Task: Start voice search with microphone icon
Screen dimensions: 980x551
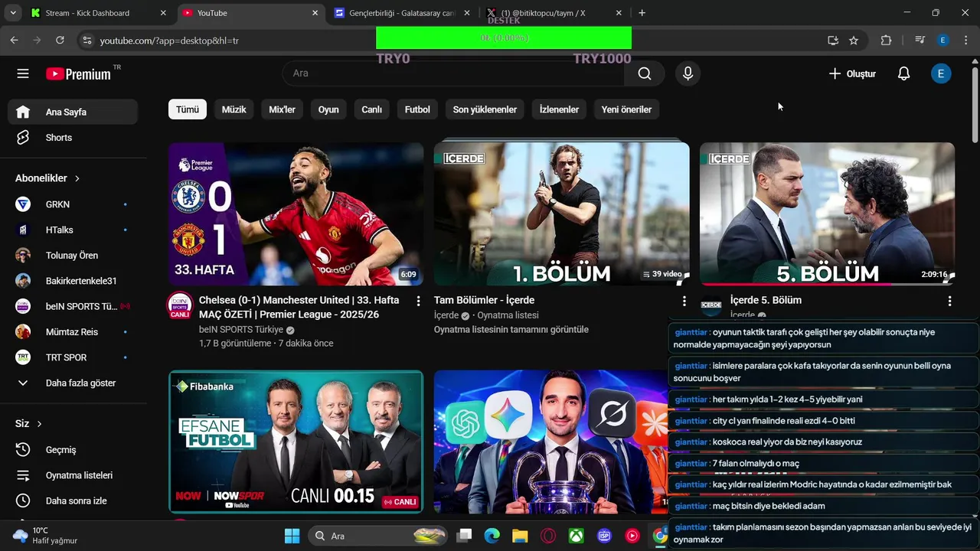Action: 688,73
